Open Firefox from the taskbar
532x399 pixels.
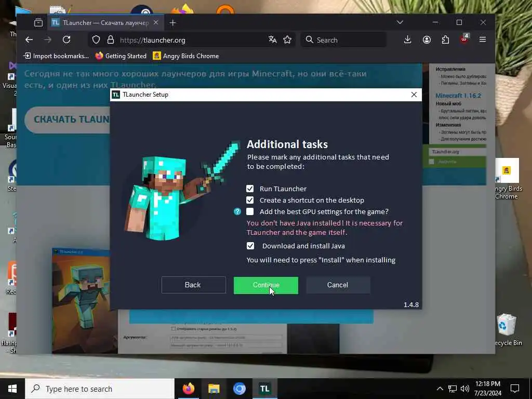[188, 389]
